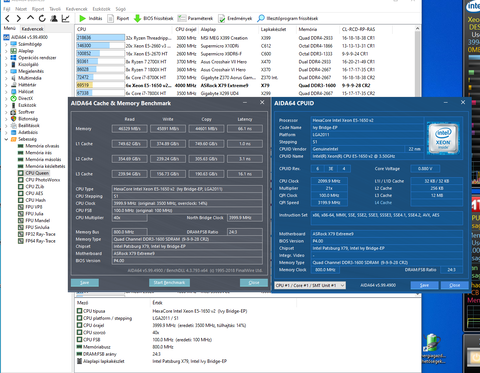Click the refresh toolbar icon
This screenshot has width=480, height=373.
(42, 19)
